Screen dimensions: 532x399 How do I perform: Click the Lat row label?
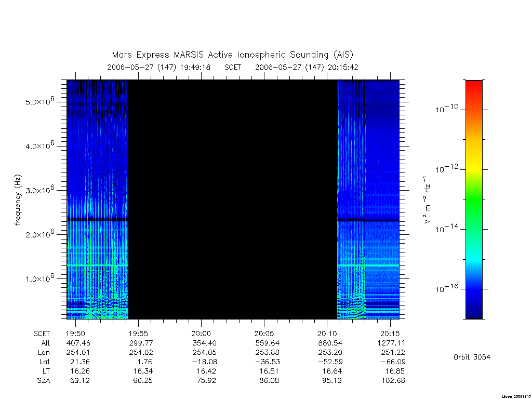[45, 362]
